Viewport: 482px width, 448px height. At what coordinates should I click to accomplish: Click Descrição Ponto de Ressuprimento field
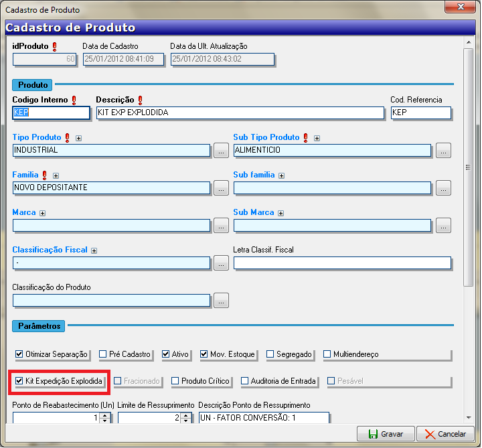pos(264,418)
